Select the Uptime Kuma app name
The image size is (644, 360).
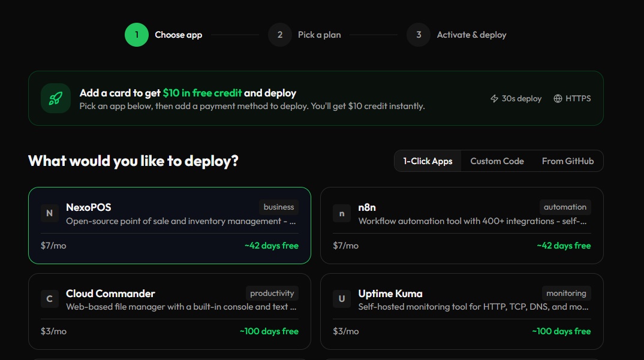[390, 294]
